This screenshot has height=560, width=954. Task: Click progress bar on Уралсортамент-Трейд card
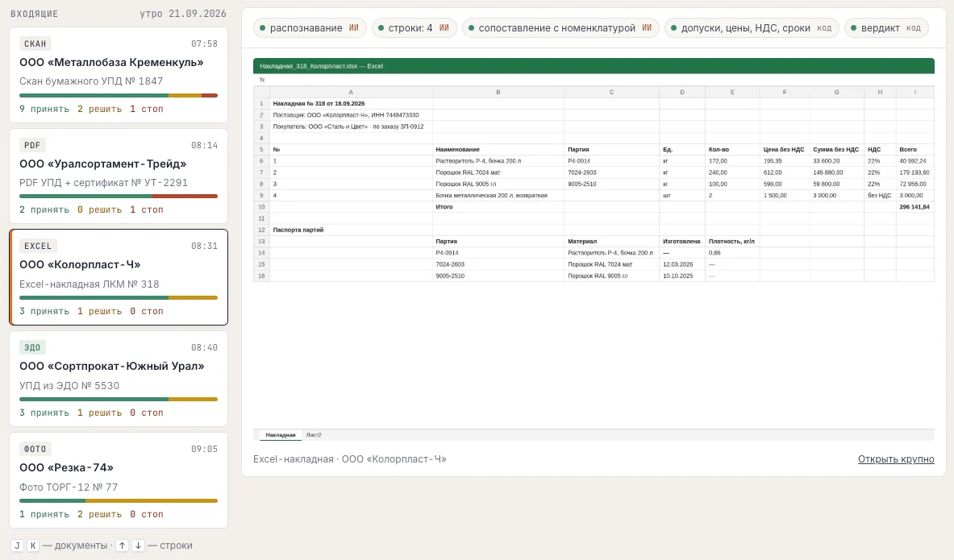(119, 197)
